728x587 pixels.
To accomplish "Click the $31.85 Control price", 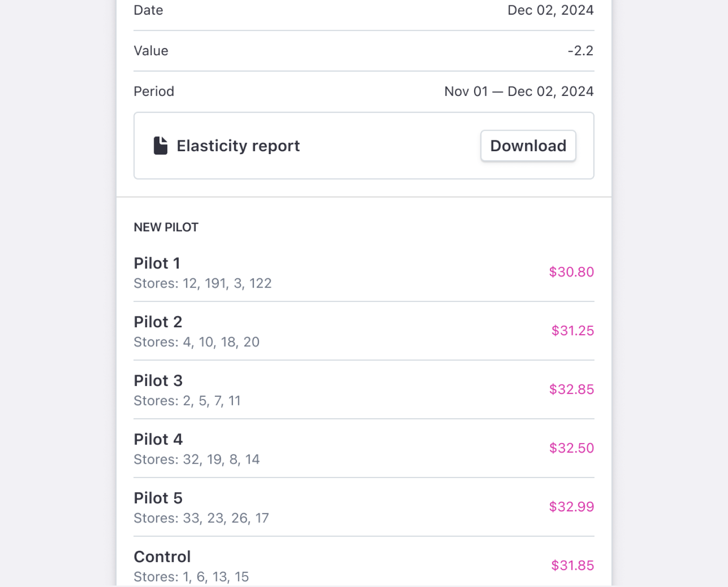I will pyautogui.click(x=572, y=565).
